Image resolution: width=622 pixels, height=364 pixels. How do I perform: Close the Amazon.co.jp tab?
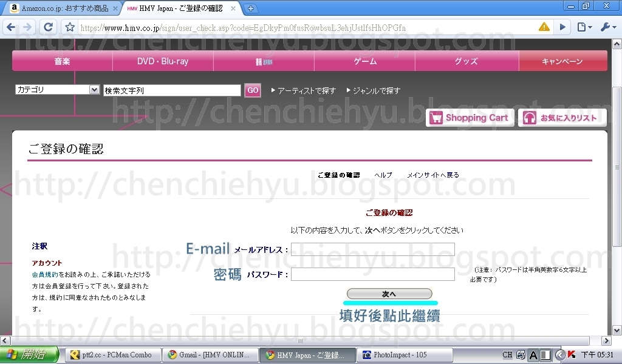point(115,8)
